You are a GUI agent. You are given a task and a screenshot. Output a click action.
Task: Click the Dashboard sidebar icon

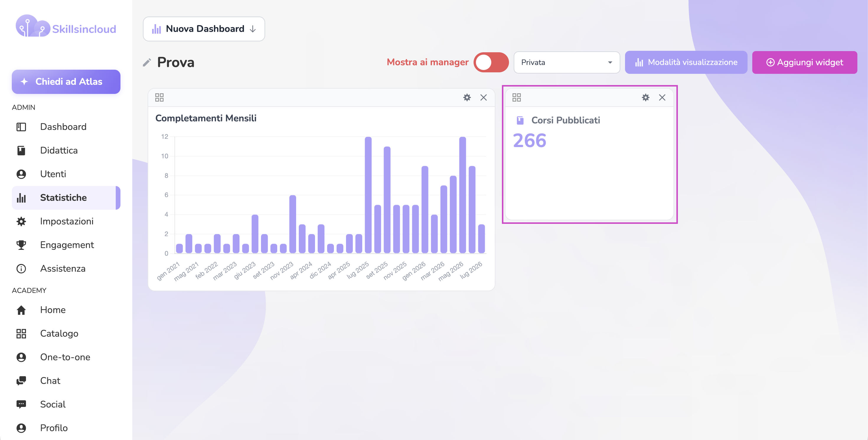[x=21, y=127]
